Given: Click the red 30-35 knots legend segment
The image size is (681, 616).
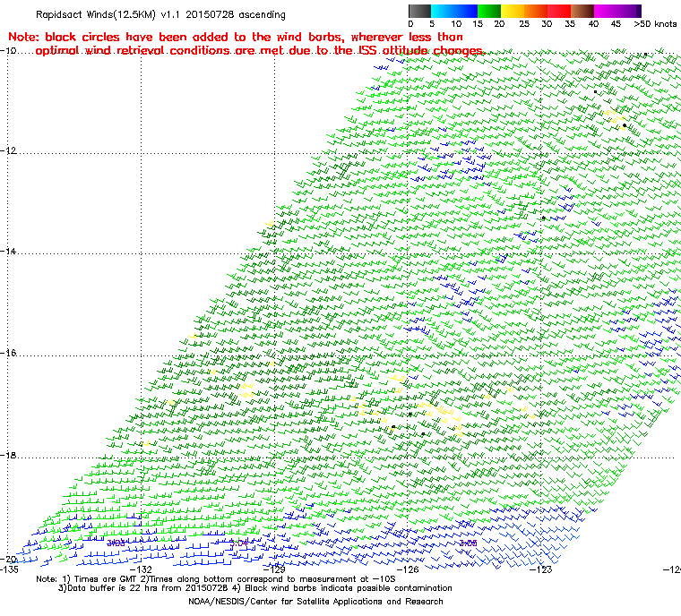Looking at the screenshot, I should click(x=559, y=11).
